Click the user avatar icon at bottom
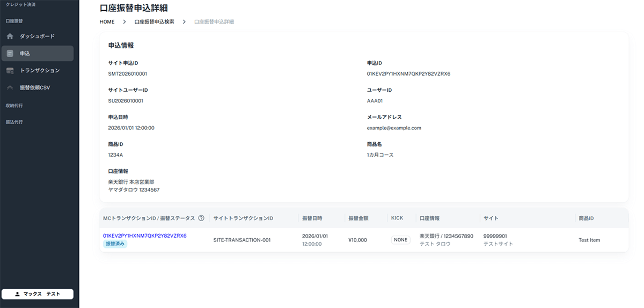The image size is (644, 308). (x=17, y=294)
